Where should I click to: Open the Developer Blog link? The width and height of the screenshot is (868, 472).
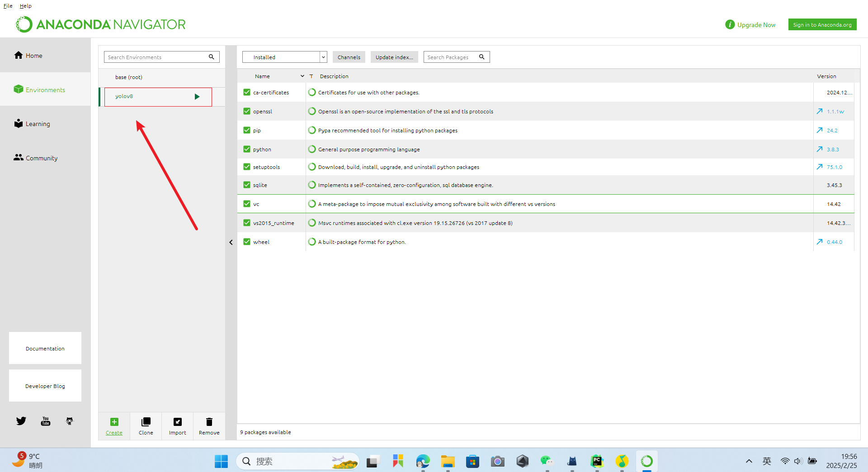pos(45,386)
